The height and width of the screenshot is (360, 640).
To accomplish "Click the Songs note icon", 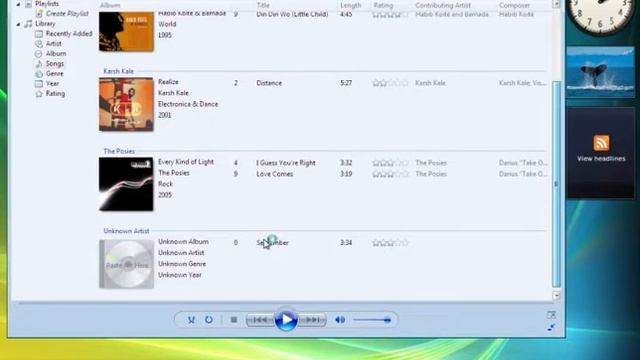I will click(39, 64).
